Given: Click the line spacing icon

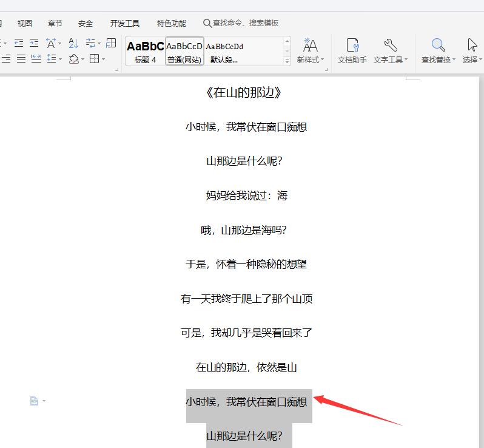Looking at the screenshot, I should [52, 58].
